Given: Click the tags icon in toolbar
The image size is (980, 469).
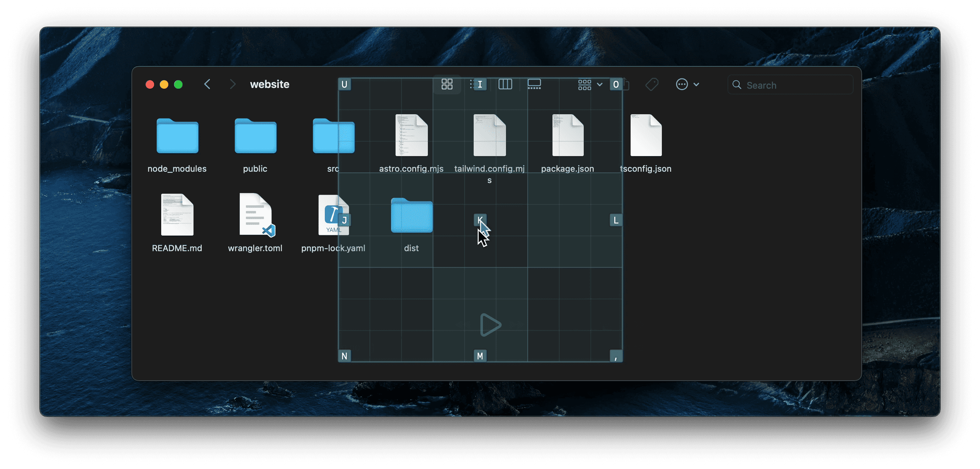Looking at the screenshot, I should (x=652, y=84).
